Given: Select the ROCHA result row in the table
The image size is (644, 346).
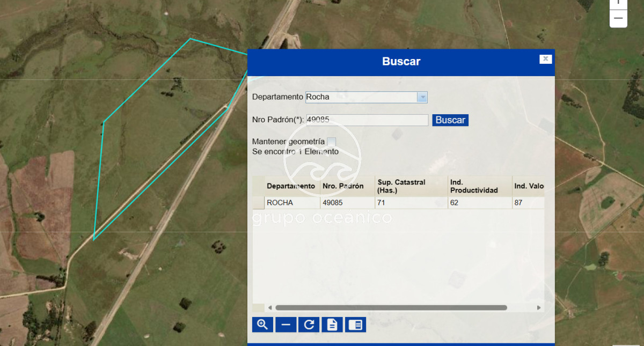Looking at the screenshot, I should click(x=290, y=203).
